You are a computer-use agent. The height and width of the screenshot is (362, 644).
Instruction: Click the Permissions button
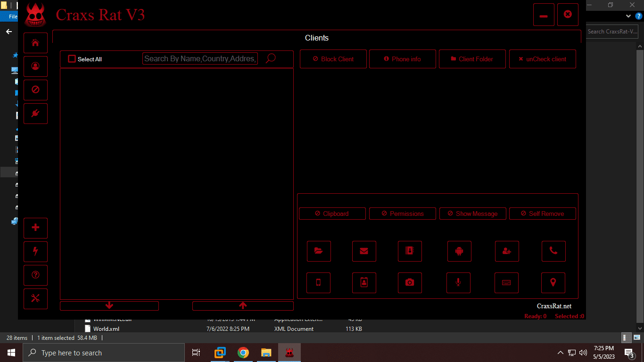tap(403, 214)
